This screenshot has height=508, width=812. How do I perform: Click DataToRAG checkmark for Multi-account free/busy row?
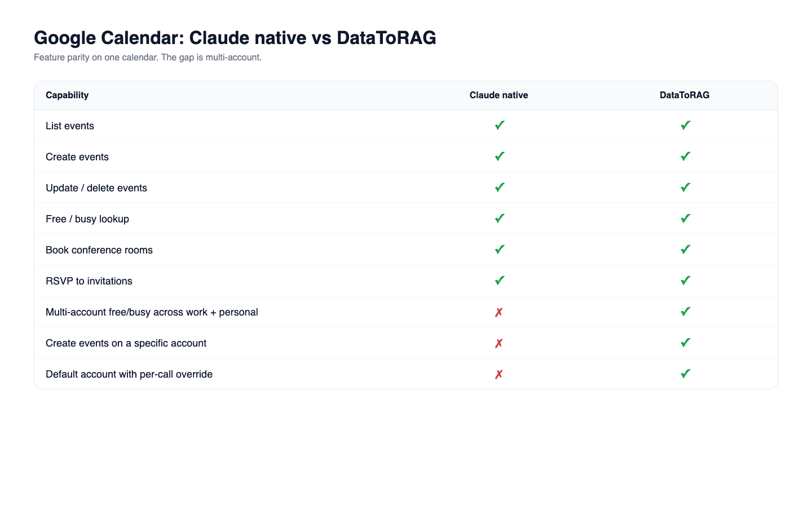[x=685, y=312]
